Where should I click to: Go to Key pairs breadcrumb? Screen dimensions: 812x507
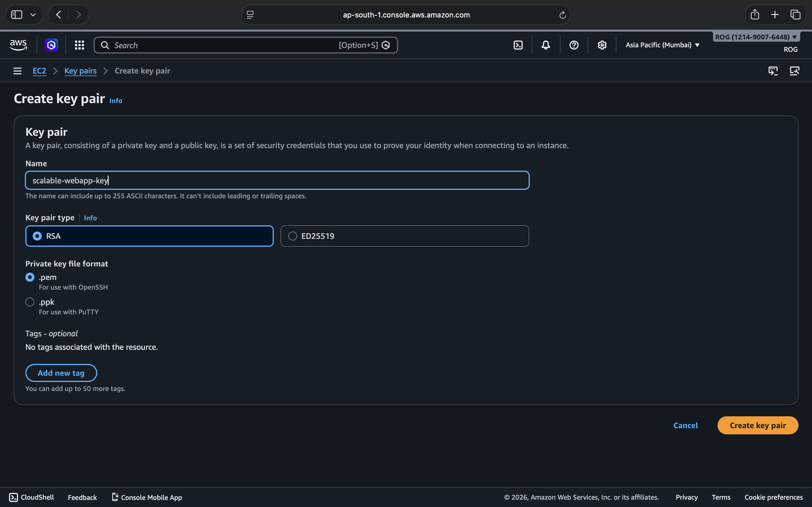pos(80,71)
